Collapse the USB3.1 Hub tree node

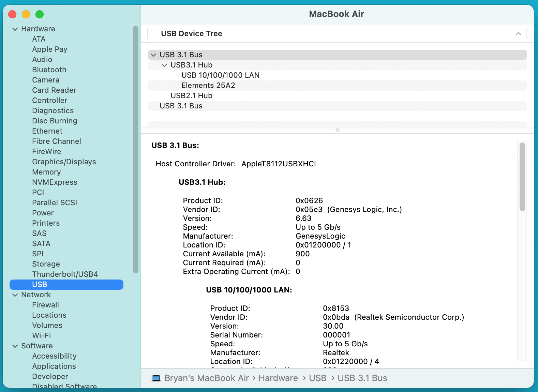tap(164, 65)
